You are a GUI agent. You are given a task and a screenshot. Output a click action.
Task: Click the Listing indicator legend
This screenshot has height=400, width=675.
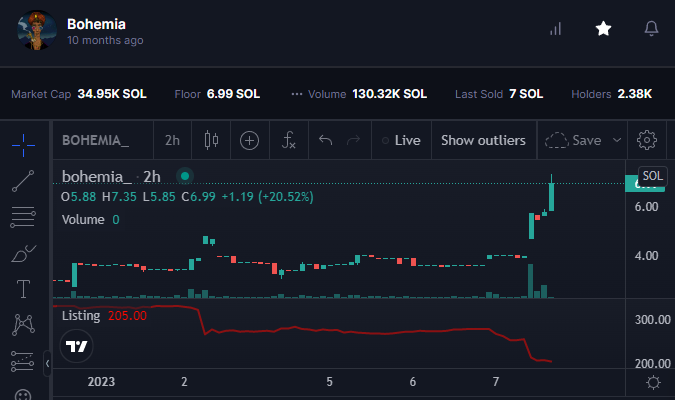coord(81,316)
